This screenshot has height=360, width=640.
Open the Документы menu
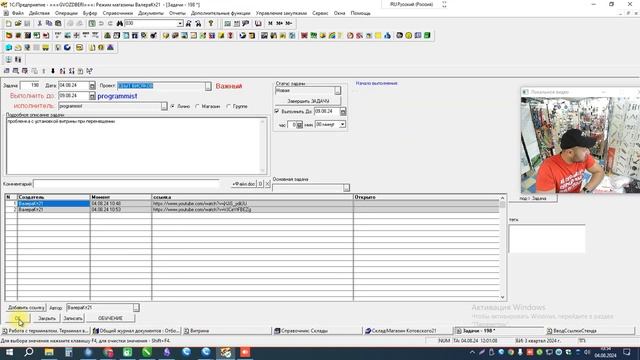(x=151, y=13)
